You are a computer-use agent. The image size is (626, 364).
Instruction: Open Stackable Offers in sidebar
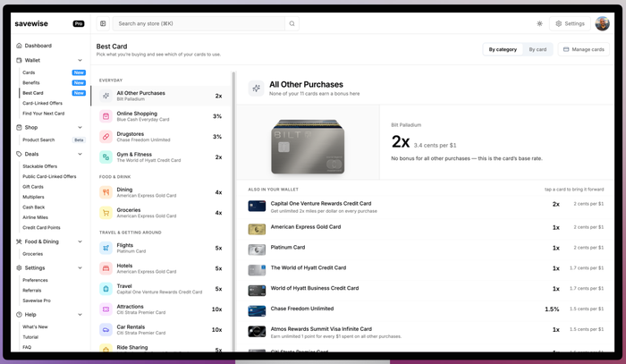click(x=39, y=166)
